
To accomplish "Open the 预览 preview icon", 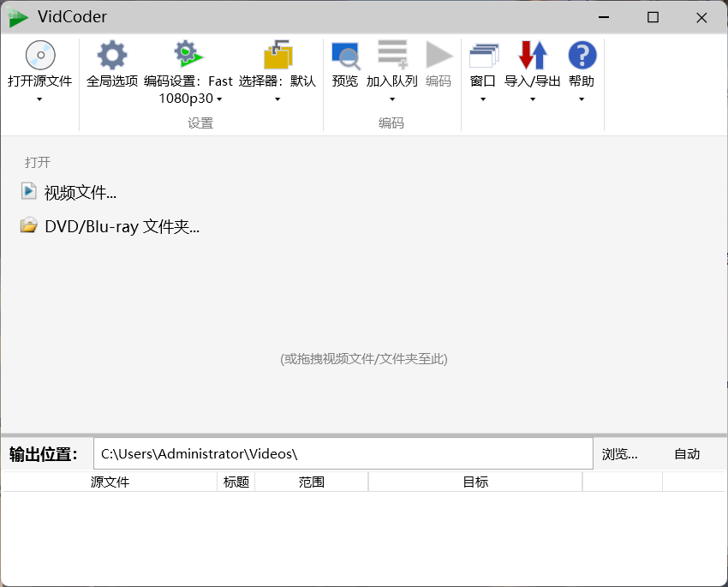I will click(345, 54).
